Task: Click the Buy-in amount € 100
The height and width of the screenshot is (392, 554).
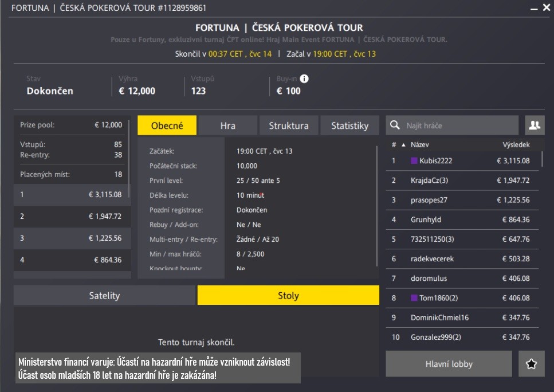Action: tap(288, 91)
